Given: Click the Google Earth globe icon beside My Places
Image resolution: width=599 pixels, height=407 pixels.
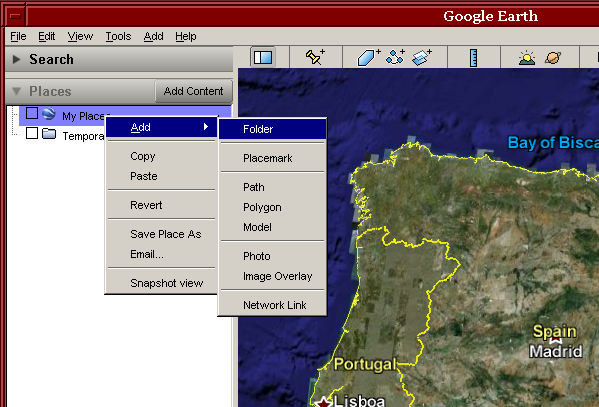Looking at the screenshot, I should [49, 114].
